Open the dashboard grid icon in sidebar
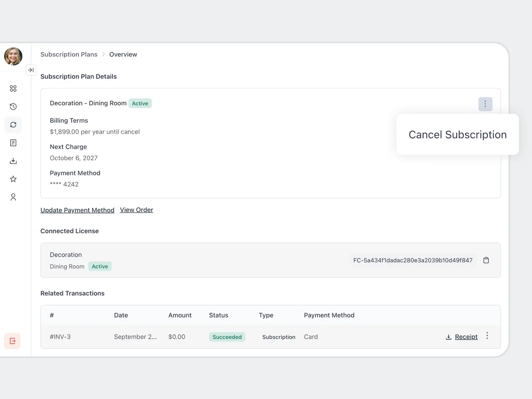Image resolution: width=532 pixels, height=399 pixels. tap(13, 89)
